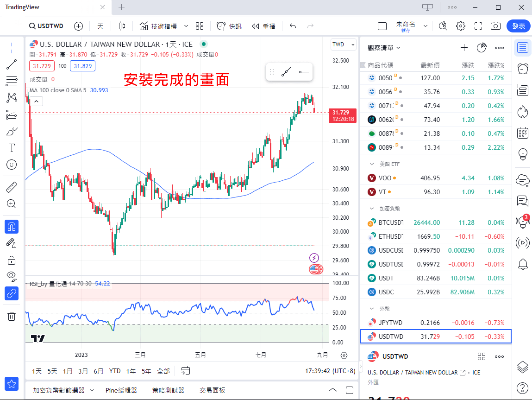Select the Text drawing tool

tap(11, 148)
